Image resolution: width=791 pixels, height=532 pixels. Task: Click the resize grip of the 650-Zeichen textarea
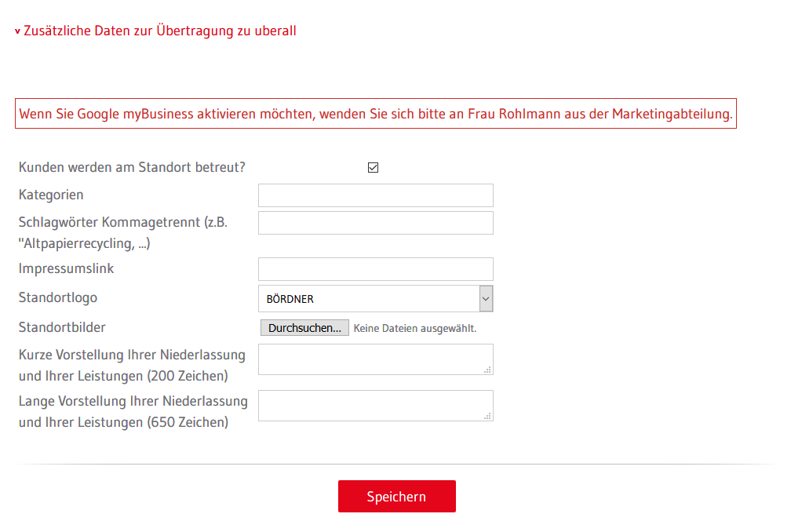pos(488,416)
